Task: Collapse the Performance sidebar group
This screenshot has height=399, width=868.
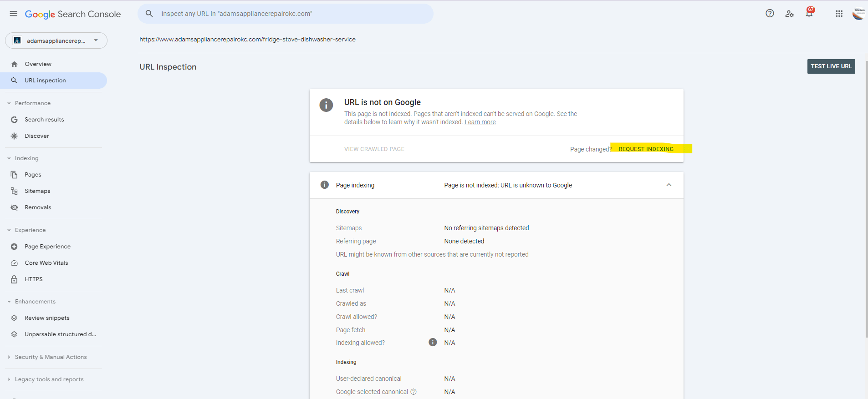Action: point(9,103)
